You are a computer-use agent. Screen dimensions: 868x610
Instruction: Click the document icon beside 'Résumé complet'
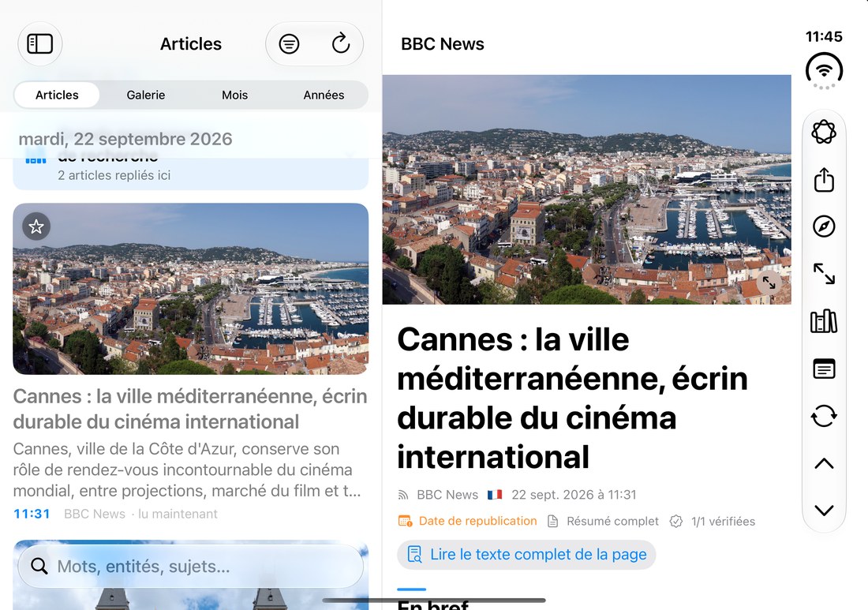[x=552, y=522]
